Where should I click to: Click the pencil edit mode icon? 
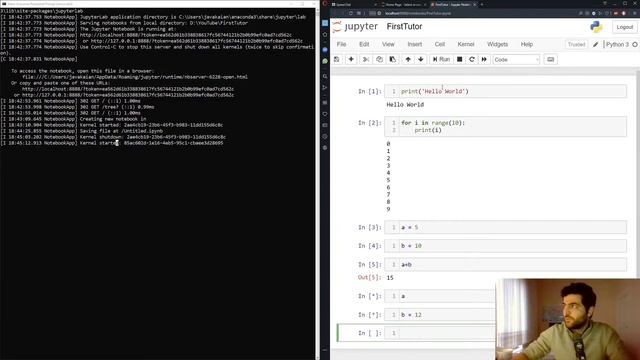pos(596,44)
